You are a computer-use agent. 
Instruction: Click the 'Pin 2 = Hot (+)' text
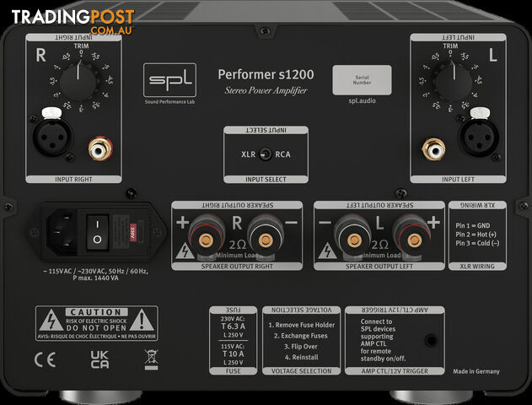pyautogui.click(x=476, y=235)
